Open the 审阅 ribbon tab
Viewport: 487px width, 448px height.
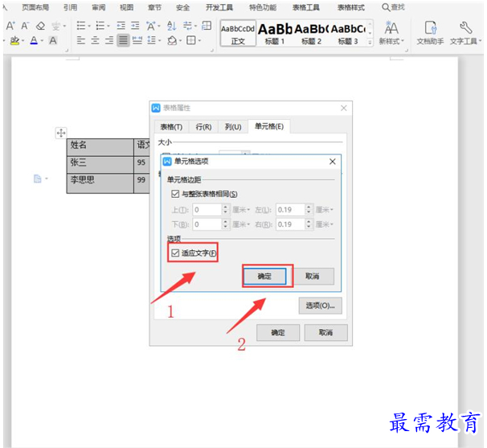tap(99, 7)
